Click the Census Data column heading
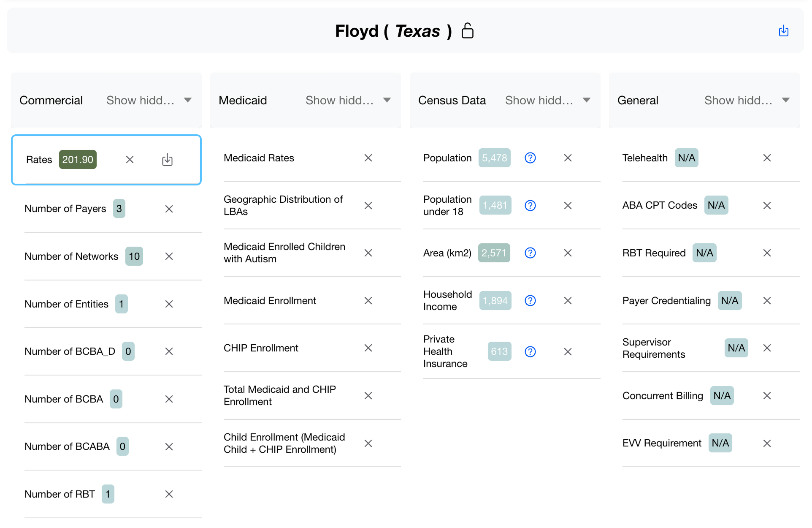Viewport: 812px width, 528px height. (452, 101)
